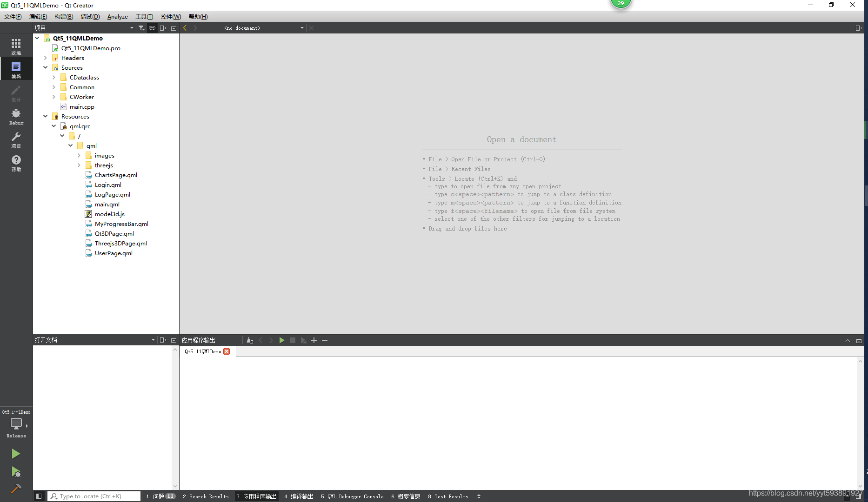Select the Qt5_11QMLDemo output tab
Viewport: 868px width, 502px height.
click(203, 351)
